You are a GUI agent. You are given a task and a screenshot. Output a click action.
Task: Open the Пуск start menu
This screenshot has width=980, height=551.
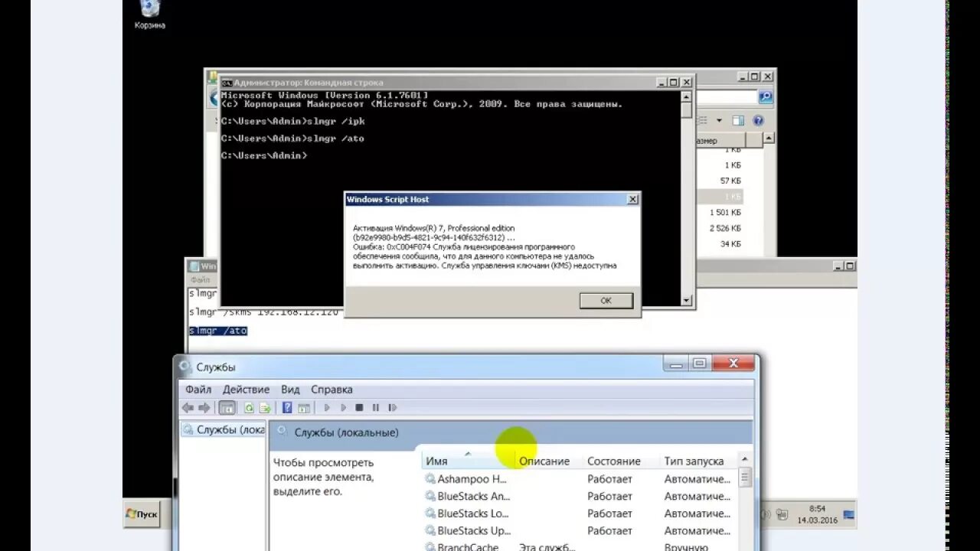click(142, 514)
